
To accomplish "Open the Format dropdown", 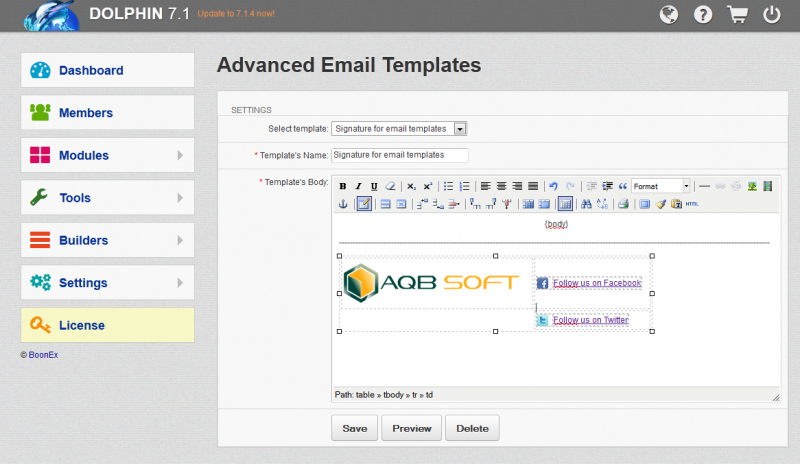I will [x=661, y=186].
